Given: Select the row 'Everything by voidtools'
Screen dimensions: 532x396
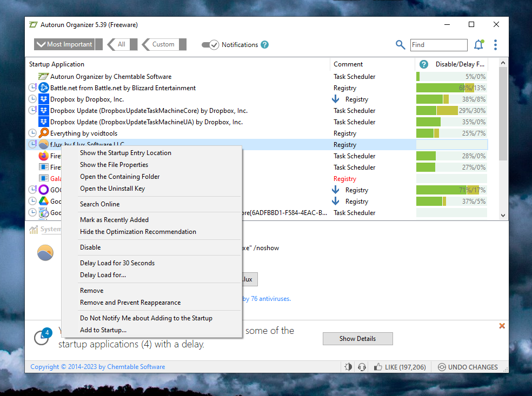Looking at the screenshot, I should tap(257, 133).
